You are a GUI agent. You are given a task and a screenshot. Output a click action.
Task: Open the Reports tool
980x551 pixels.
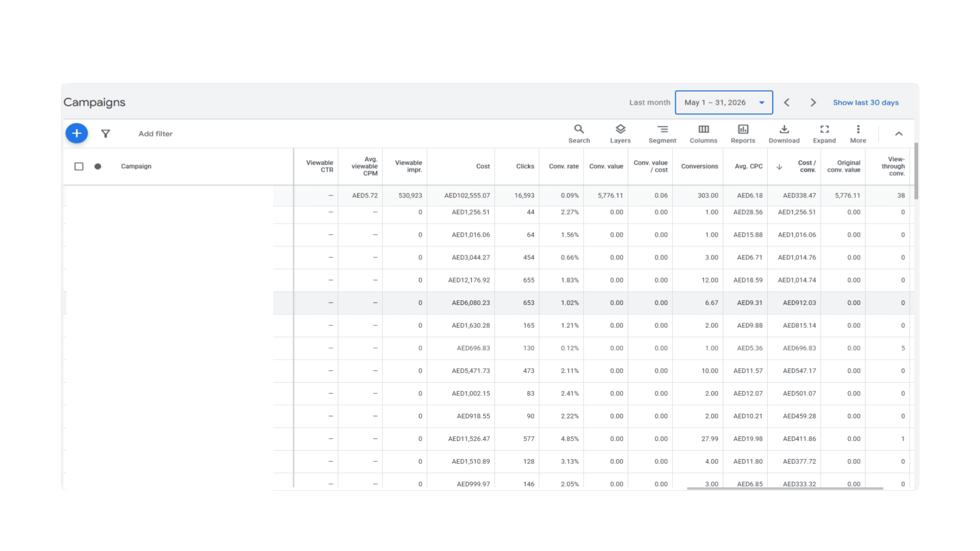tap(743, 134)
